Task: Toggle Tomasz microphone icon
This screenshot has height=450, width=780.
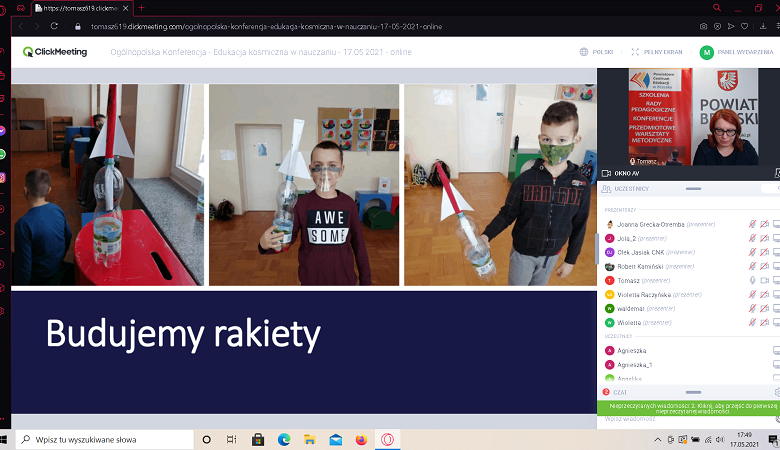Action: [752, 280]
